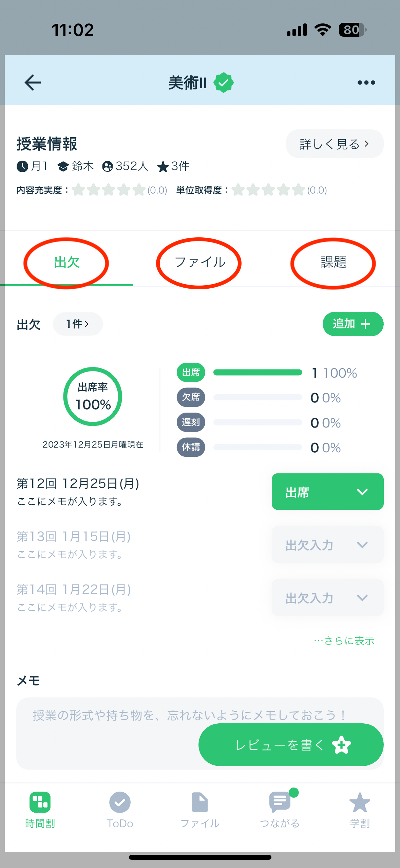Open 出欠入力 dropdown for 第13回 1月15日
Screen dimensions: 400x868
(327, 544)
